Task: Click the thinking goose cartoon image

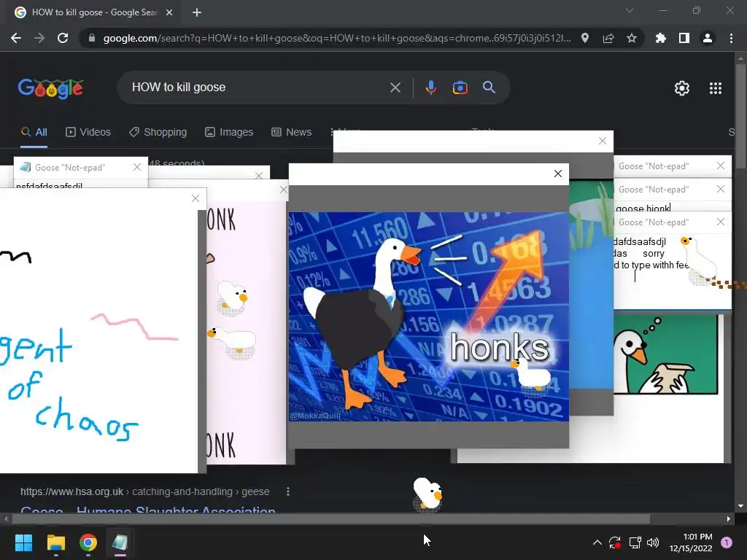Action: tap(665, 354)
